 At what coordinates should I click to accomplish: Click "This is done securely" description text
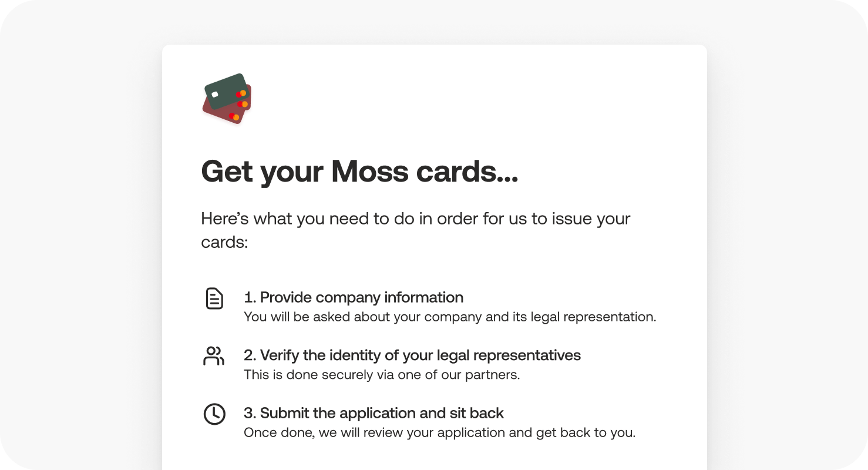pyautogui.click(x=382, y=375)
